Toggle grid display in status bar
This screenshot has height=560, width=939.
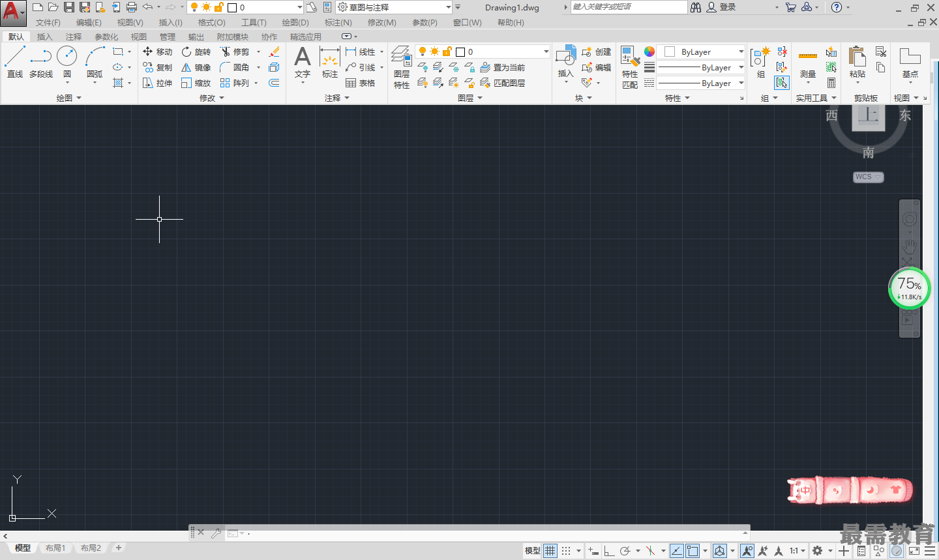(550, 551)
